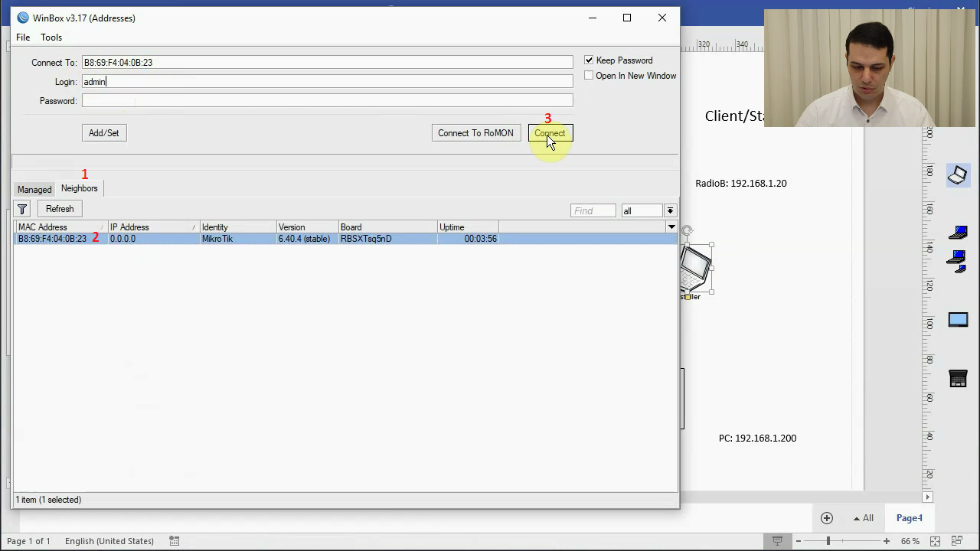Select the dual blue computers shape in stencil
Screen dimensions: 980x551
[955, 262]
